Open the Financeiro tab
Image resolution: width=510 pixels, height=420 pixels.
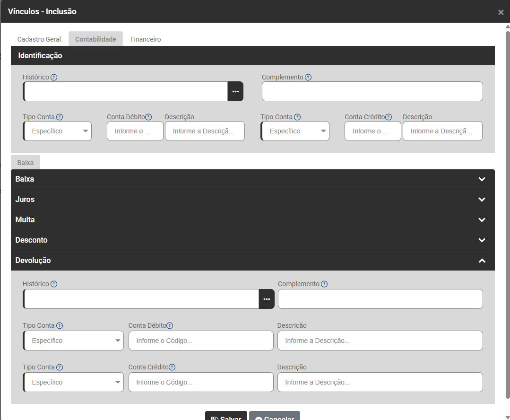[146, 39]
